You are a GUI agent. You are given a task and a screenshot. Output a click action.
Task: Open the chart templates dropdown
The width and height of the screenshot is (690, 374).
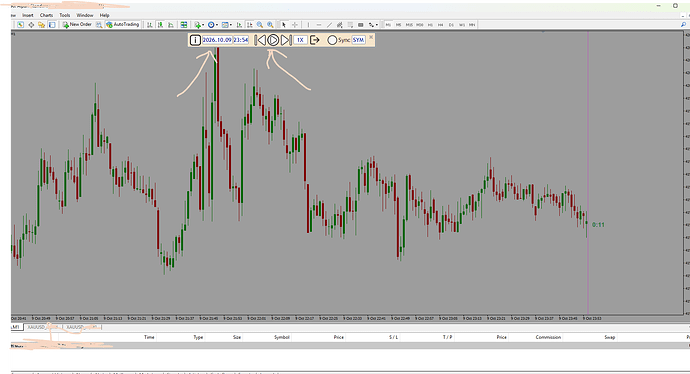[x=226, y=25]
